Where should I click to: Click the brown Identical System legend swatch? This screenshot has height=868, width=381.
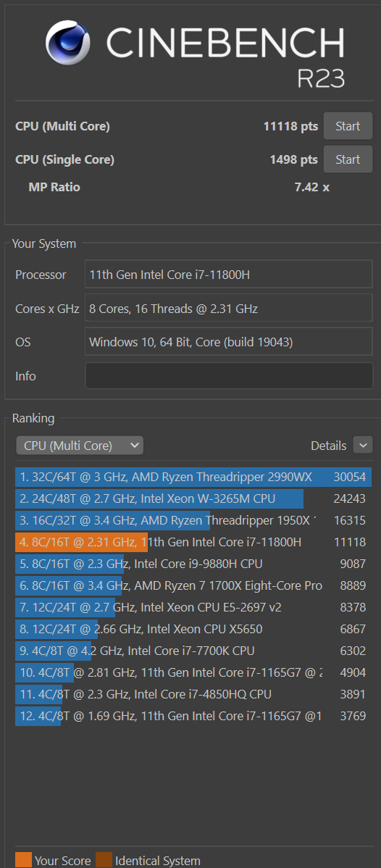pyautogui.click(x=104, y=860)
